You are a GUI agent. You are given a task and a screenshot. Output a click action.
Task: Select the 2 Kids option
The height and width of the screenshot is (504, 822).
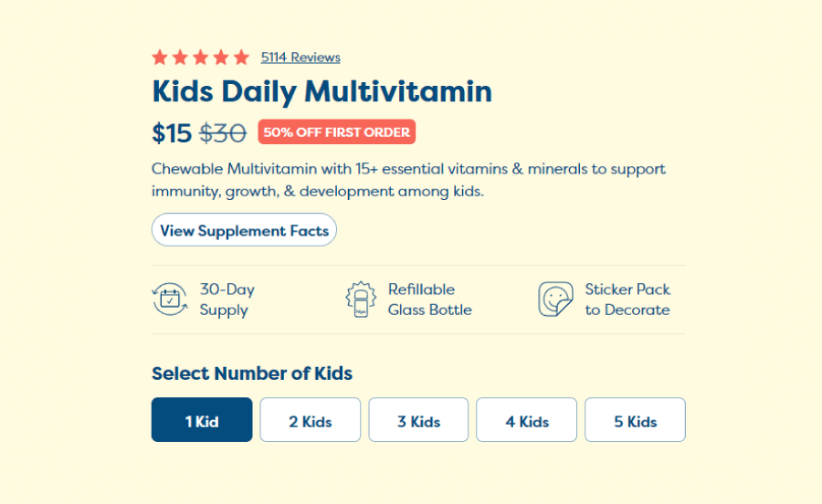point(311,420)
